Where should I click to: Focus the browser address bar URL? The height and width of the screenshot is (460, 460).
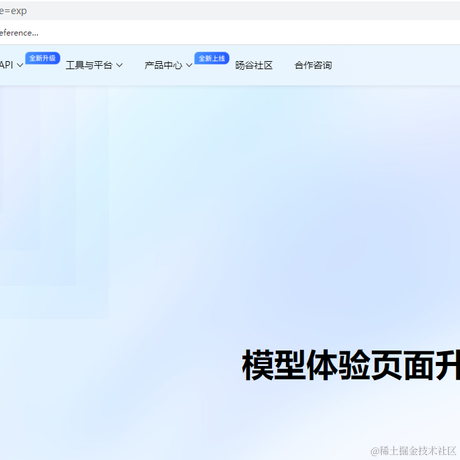point(230,11)
